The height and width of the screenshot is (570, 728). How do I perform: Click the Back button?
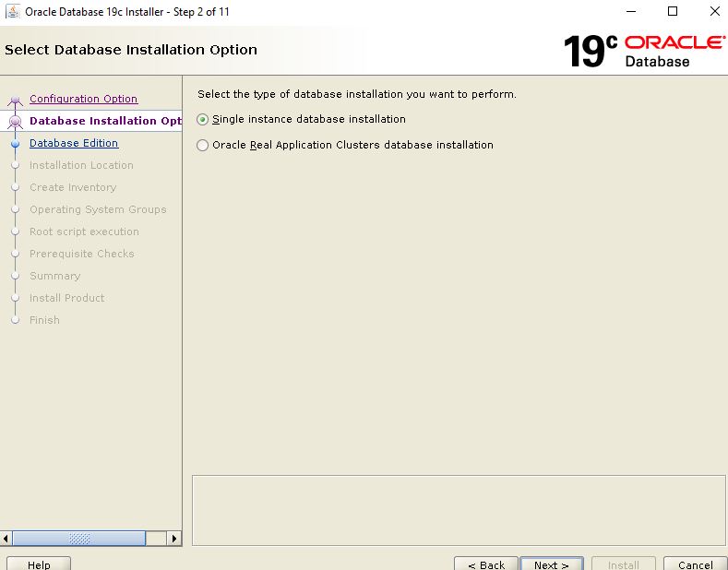click(x=486, y=564)
